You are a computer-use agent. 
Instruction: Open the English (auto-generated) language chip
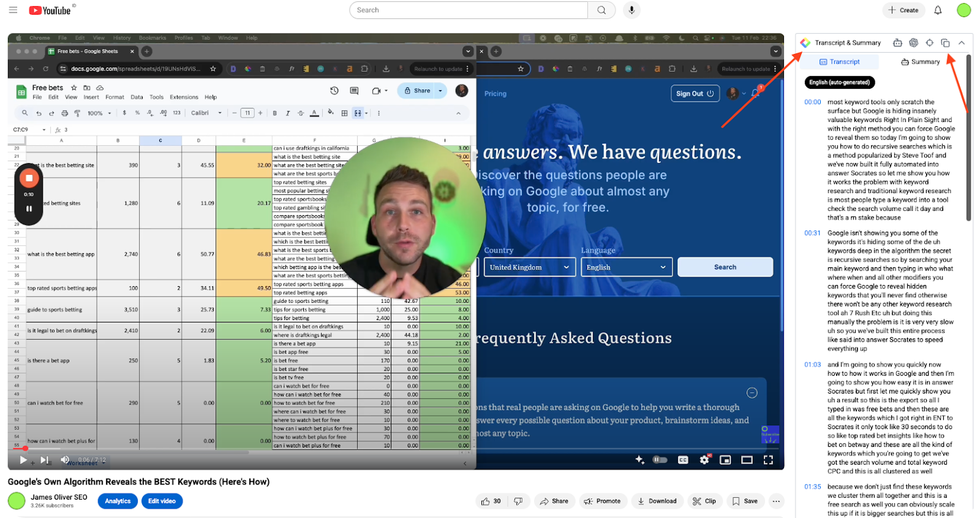pos(839,82)
